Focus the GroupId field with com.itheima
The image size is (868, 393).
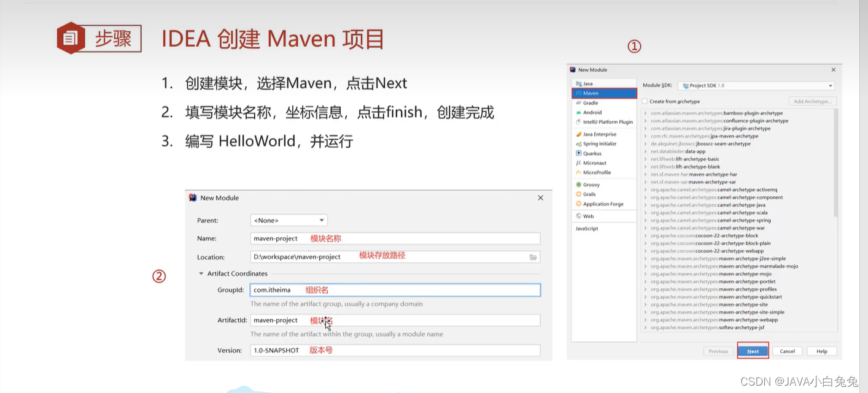pyautogui.click(x=395, y=290)
